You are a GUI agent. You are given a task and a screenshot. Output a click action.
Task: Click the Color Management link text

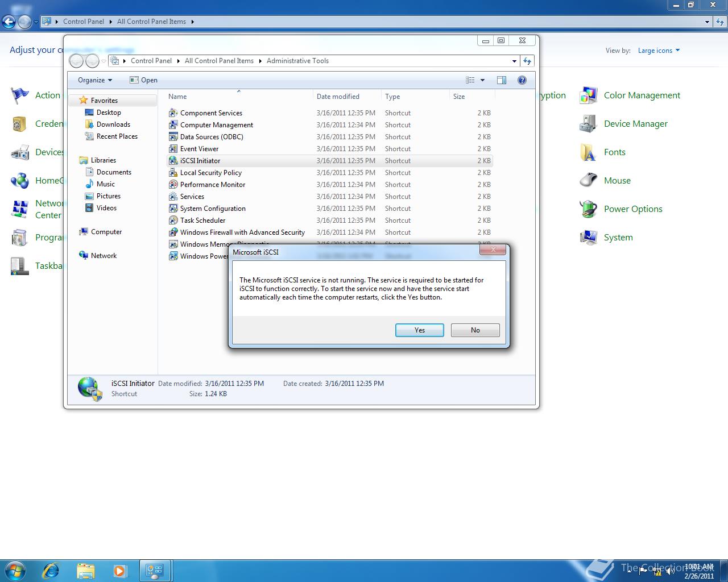[x=642, y=95]
